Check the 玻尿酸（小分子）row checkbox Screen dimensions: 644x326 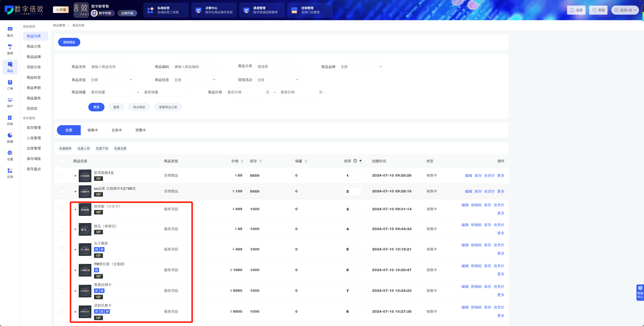(x=62, y=209)
